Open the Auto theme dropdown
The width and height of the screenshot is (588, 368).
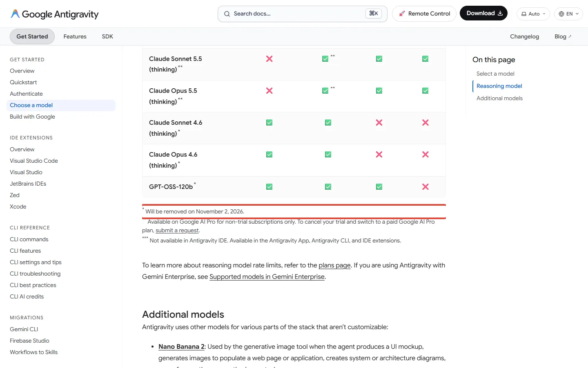(533, 14)
